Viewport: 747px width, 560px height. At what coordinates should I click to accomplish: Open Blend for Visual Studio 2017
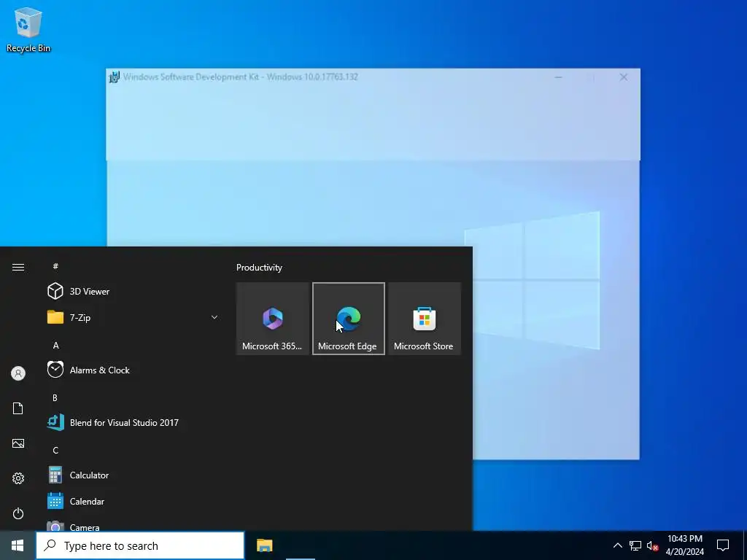click(x=131, y=422)
